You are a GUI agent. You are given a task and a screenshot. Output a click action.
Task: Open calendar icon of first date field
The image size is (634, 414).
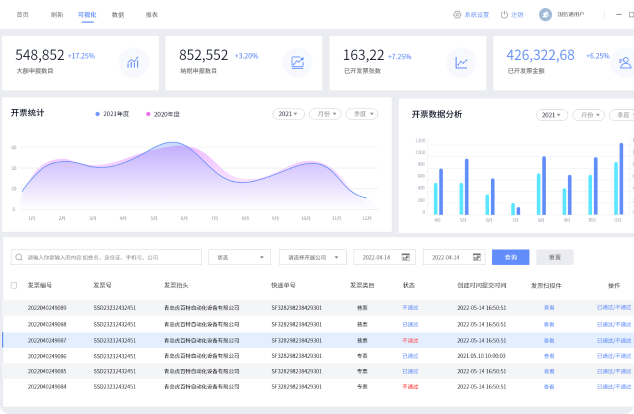click(405, 257)
